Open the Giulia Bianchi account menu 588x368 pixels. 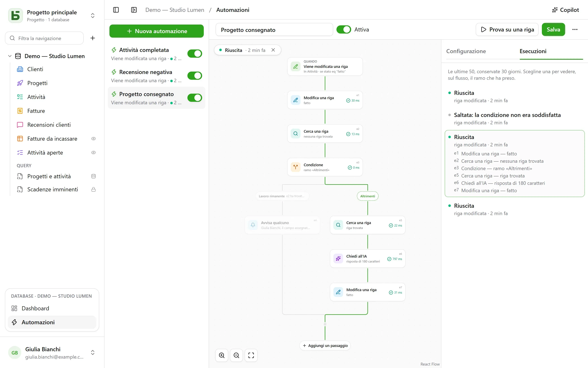point(52,352)
